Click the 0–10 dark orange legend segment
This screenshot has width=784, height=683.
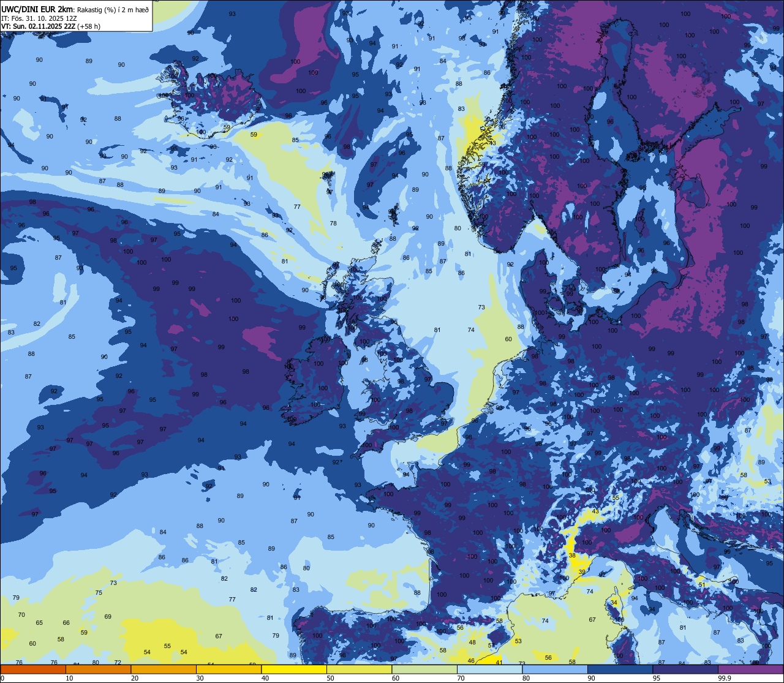[x=33, y=669]
